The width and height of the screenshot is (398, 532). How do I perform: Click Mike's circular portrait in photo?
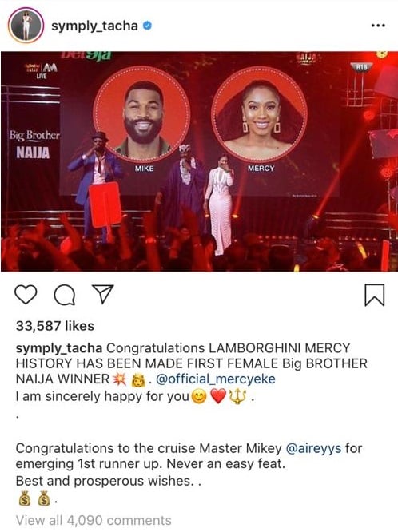(141, 114)
